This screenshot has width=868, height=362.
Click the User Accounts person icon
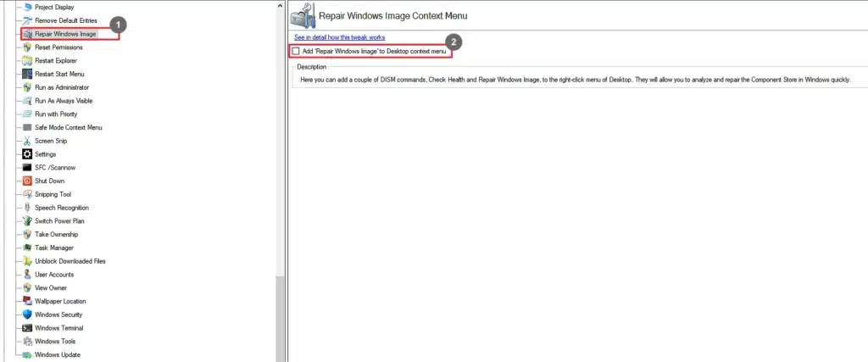click(27, 274)
